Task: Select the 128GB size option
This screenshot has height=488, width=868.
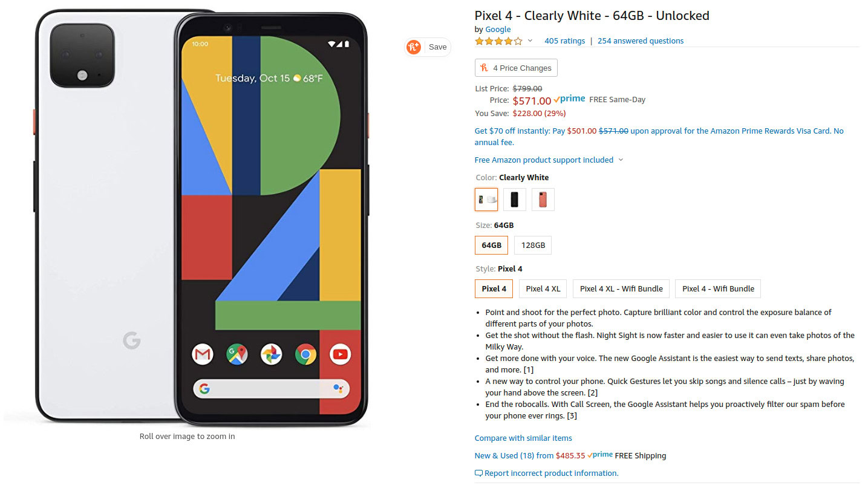Action: point(533,246)
